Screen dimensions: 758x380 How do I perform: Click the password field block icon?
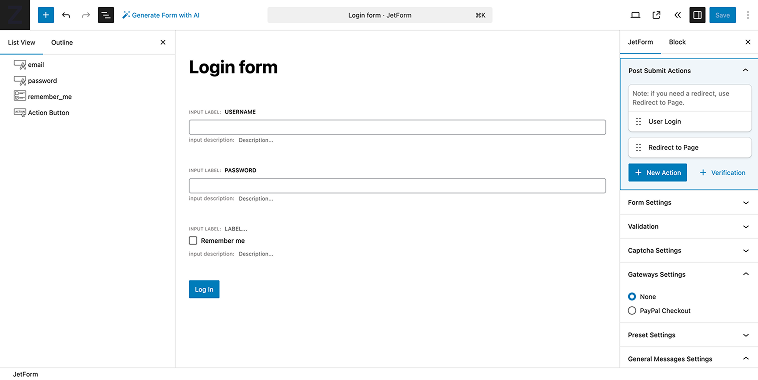coord(20,80)
